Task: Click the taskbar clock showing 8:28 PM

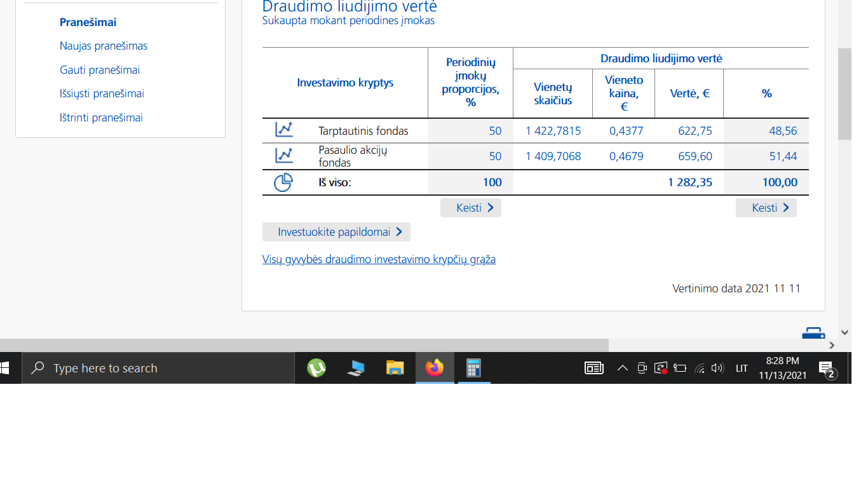Action: [783, 368]
